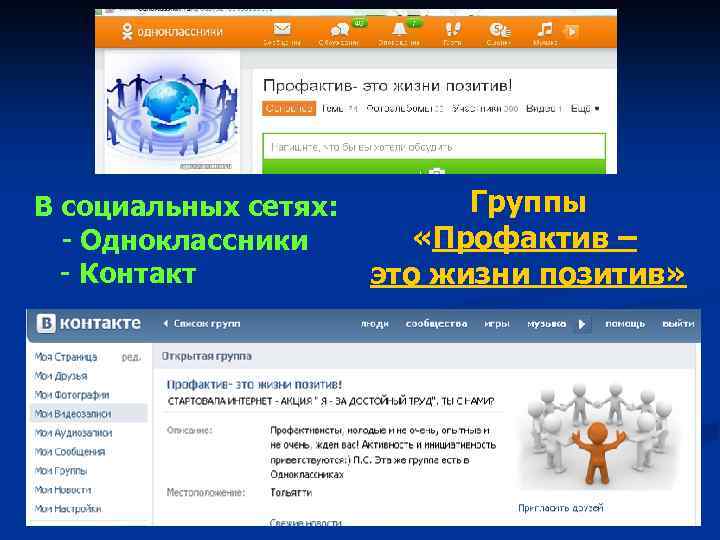Click VK group title 'Профактив- это жизни позитив!'
Image resolution: width=720 pixels, height=540 pixels.
click(254, 384)
